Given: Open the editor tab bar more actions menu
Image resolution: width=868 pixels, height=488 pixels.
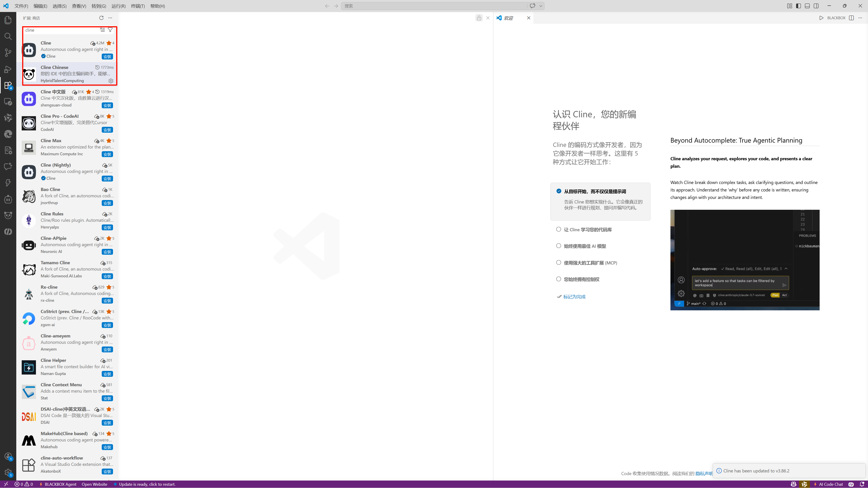Looking at the screenshot, I should pyautogui.click(x=860, y=18).
